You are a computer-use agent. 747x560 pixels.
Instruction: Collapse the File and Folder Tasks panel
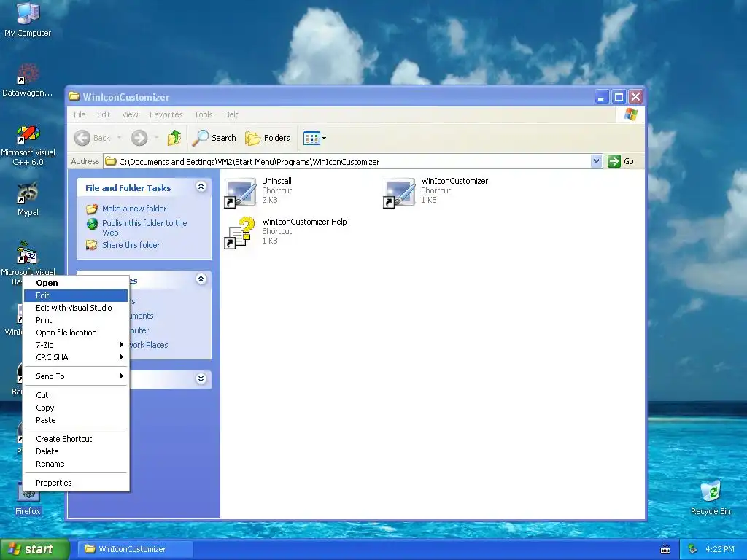(x=201, y=187)
